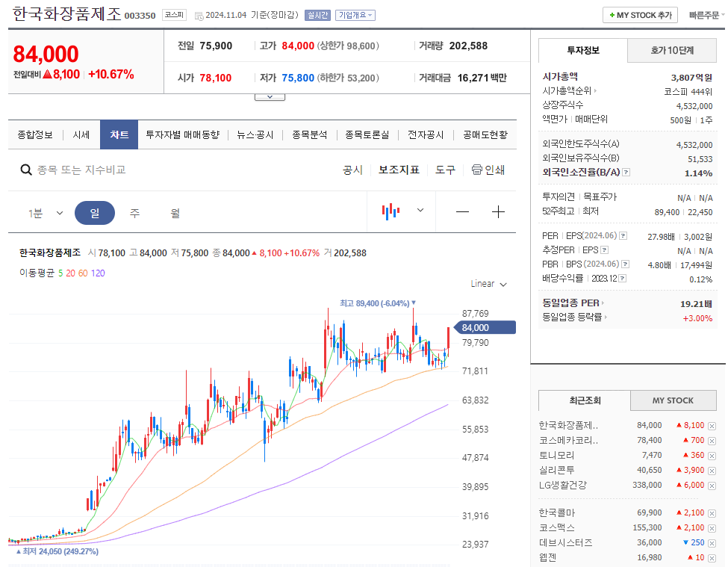Viewport: 728px width, 567px height.
Task: Click the 최고 89,400 marker on chart
Action: click(378, 303)
